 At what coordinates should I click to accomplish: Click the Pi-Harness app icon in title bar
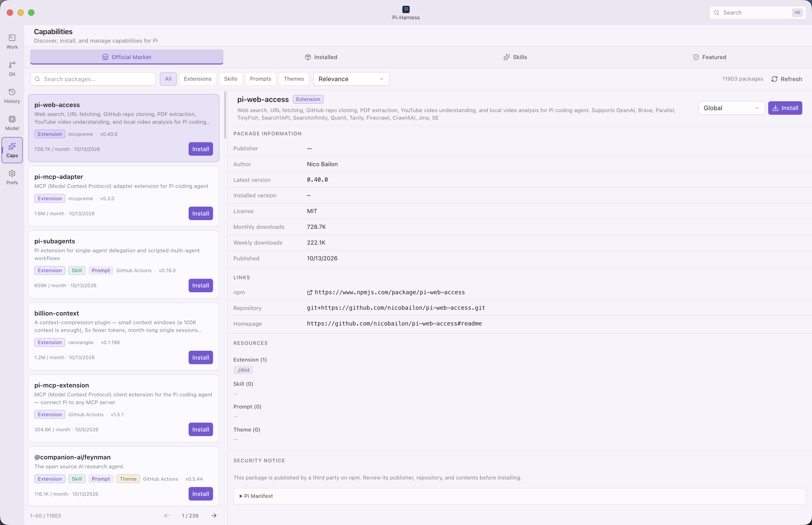tap(406, 9)
